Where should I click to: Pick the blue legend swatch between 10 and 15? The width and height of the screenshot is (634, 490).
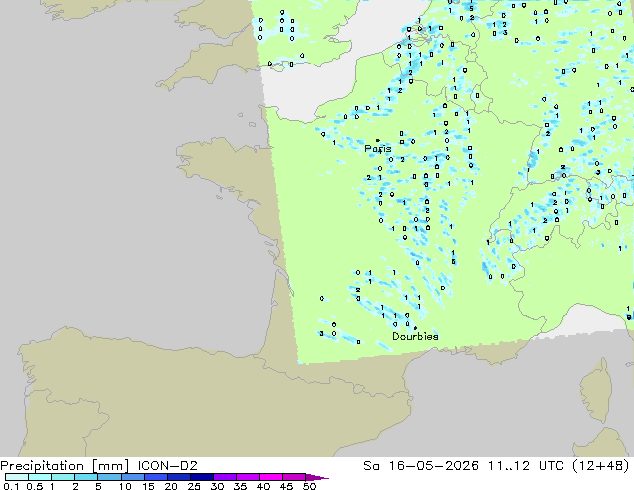(x=133, y=477)
